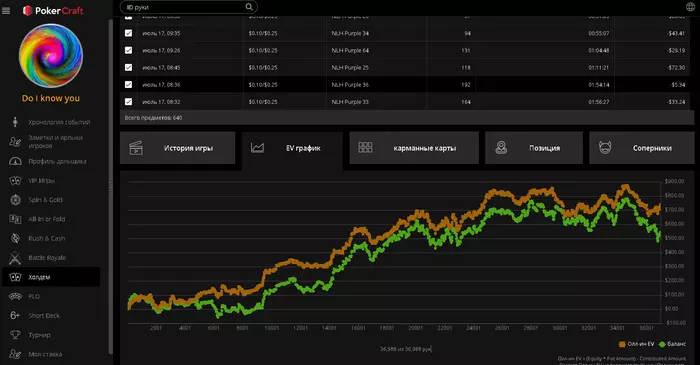Uncheck the июль 17, 08:45 session checkbox
This screenshot has height=365, width=700.
(129, 67)
